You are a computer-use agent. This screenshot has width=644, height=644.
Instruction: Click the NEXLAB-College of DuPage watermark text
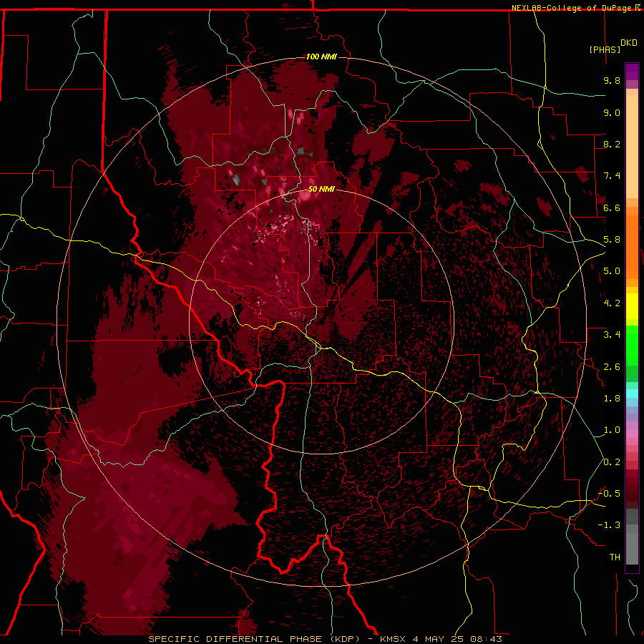(572, 8)
